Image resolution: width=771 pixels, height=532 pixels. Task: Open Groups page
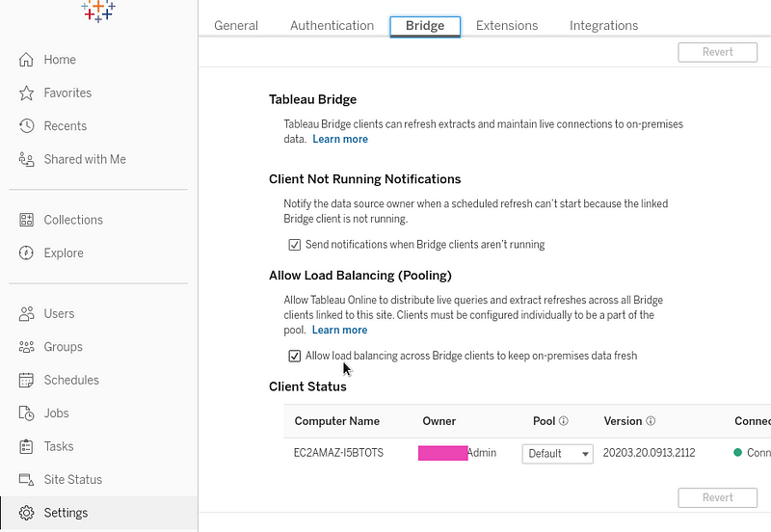tap(64, 347)
